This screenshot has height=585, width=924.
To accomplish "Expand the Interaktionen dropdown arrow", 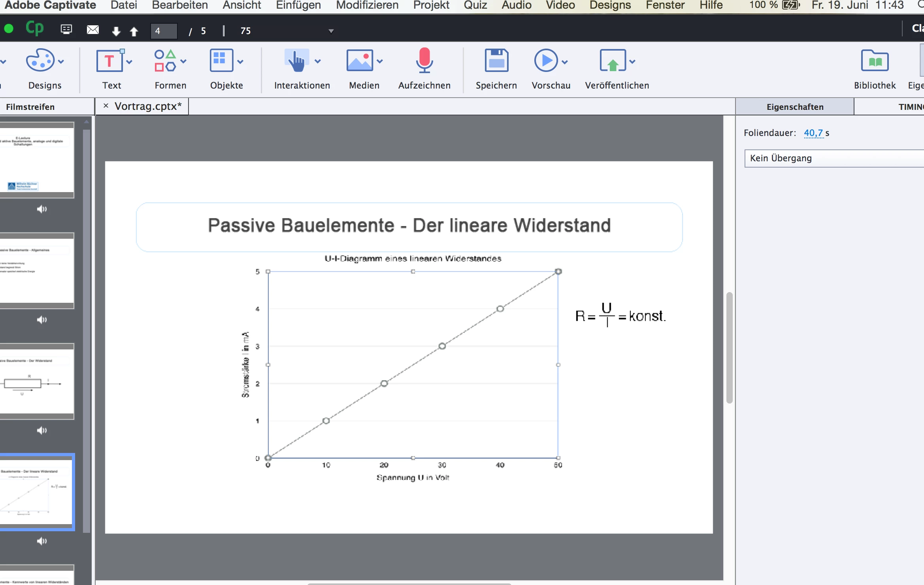I will pyautogui.click(x=318, y=62).
